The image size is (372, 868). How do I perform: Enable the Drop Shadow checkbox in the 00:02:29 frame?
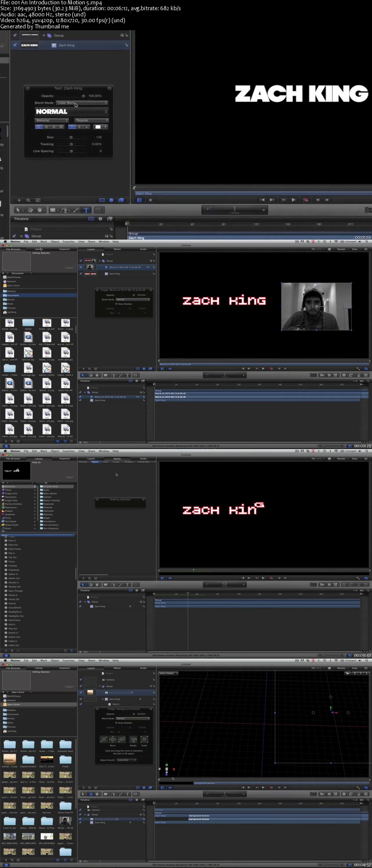click(116, 304)
